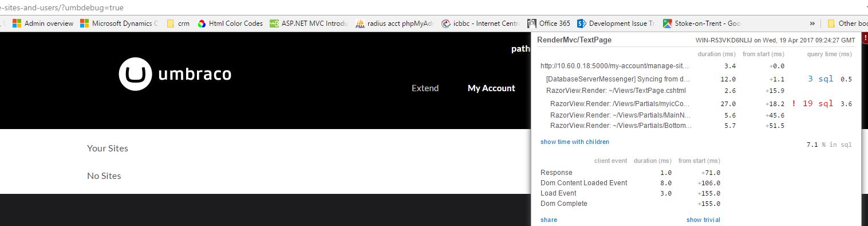This screenshot has width=868, height=226.
Task: Select the '7.1 % in sql' summary
Action: pyautogui.click(x=829, y=145)
